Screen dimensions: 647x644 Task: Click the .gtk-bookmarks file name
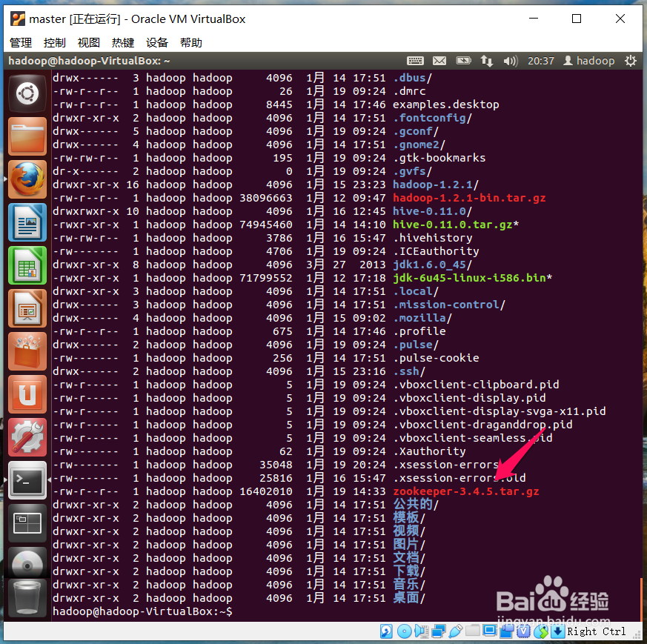[x=439, y=158]
